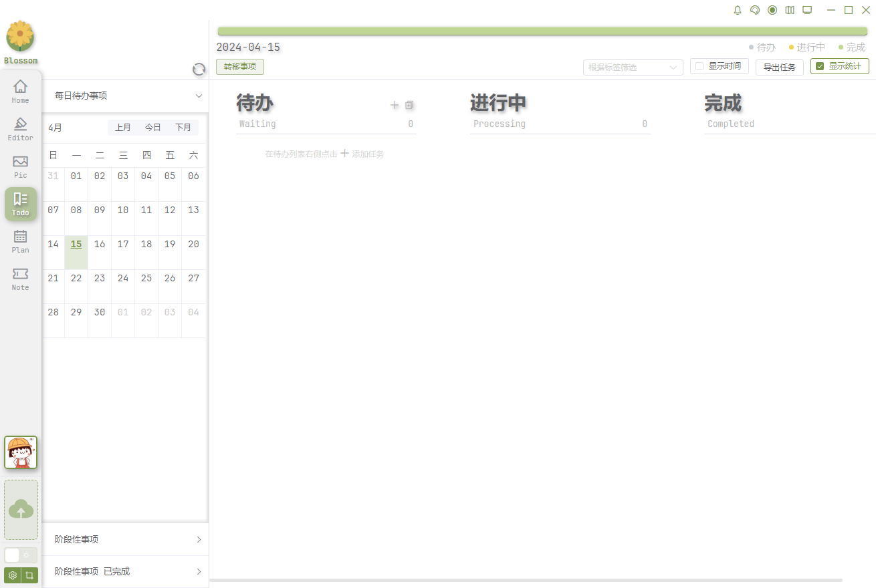Open the Editor from the sidebar
The height and width of the screenshot is (588, 876).
click(x=21, y=129)
